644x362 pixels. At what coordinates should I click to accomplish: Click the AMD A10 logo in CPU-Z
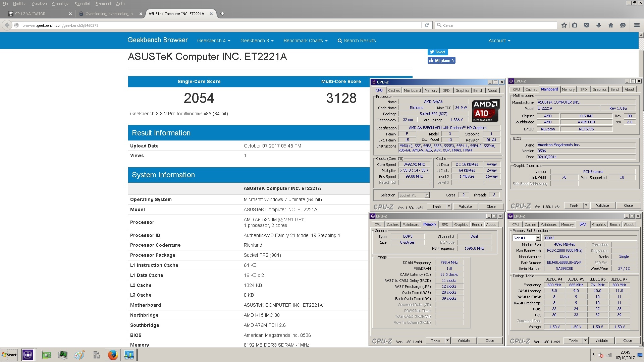tap(486, 111)
